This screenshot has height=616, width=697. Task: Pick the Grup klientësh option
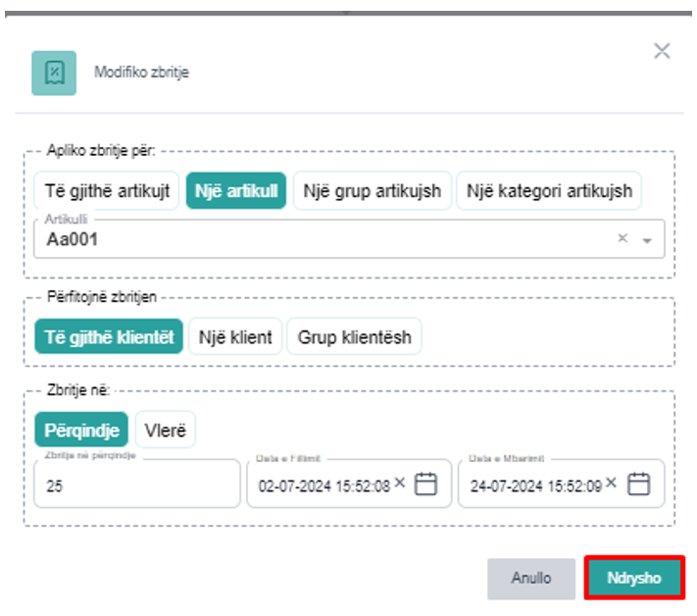pos(354,336)
